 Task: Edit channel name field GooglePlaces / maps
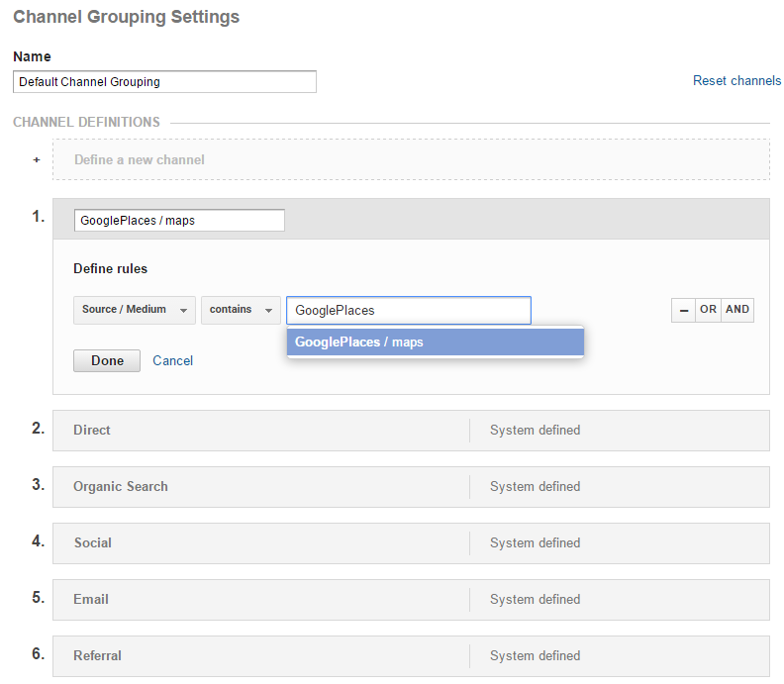[x=179, y=221]
